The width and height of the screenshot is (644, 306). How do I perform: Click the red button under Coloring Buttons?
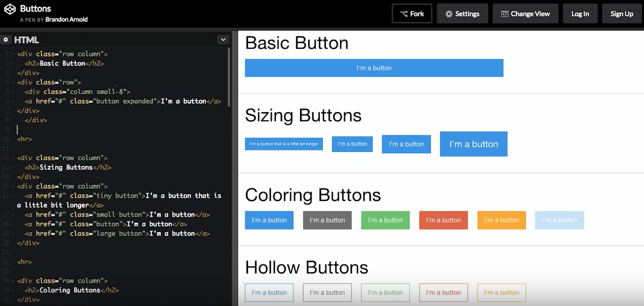443,220
